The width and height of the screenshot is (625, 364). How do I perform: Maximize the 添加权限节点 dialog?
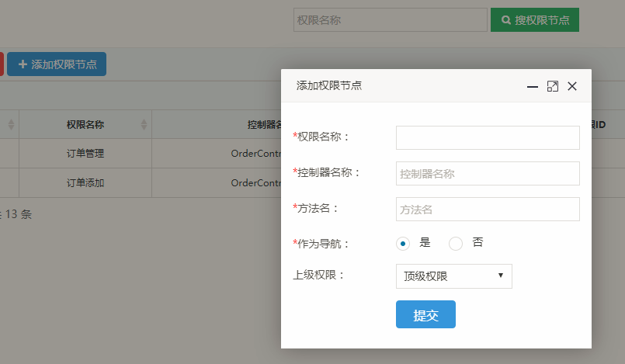point(553,86)
